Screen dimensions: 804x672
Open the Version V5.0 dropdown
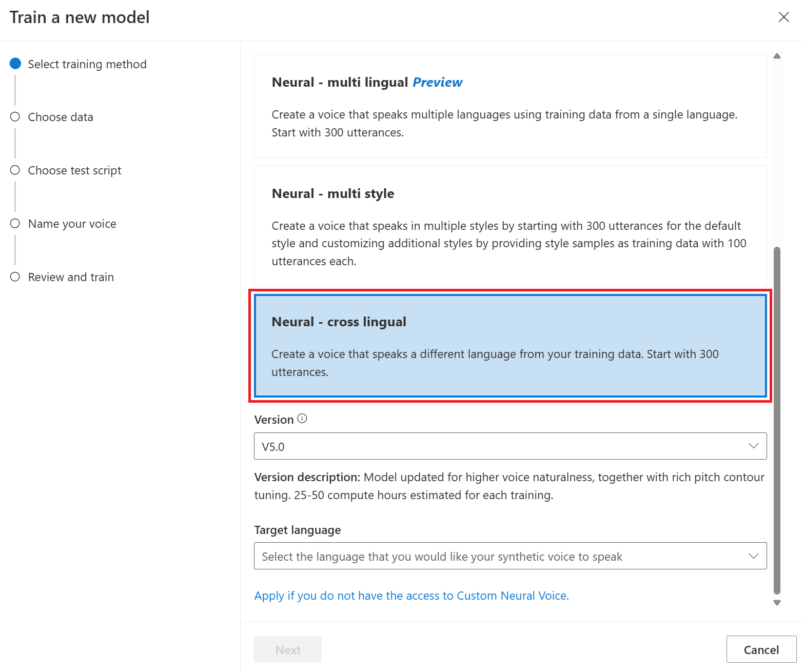point(510,446)
